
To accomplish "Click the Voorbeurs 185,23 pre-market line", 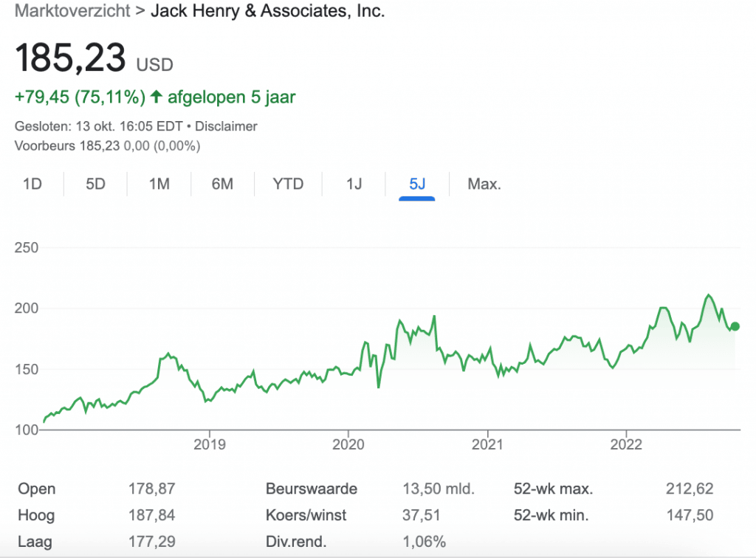I will [107, 146].
